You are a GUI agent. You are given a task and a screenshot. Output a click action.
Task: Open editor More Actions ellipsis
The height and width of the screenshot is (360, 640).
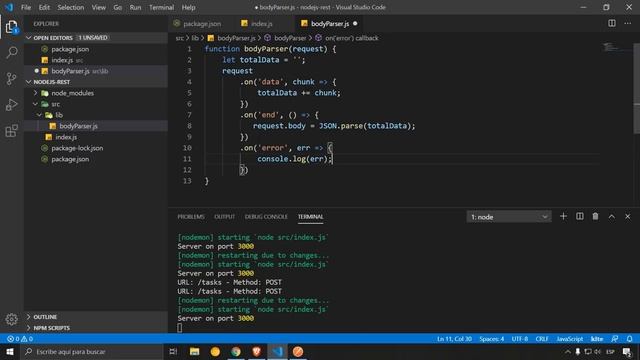(x=627, y=23)
